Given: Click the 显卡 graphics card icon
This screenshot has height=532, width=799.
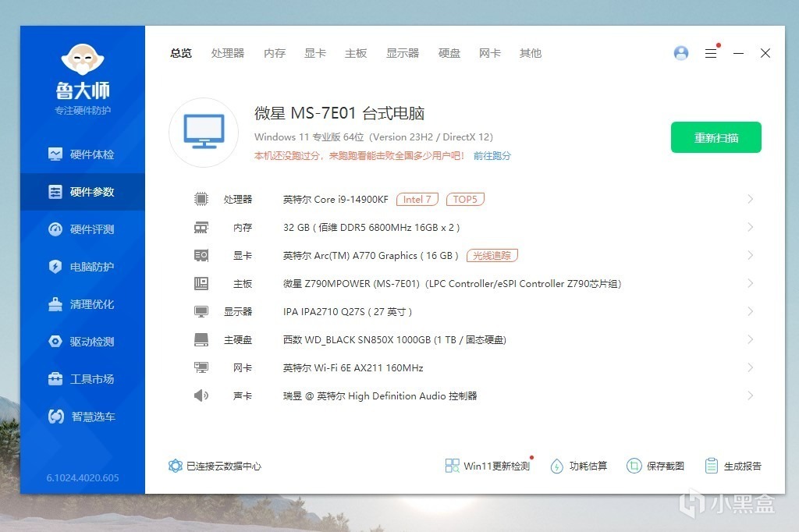Looking at the screenshot, I should [201, 255].
